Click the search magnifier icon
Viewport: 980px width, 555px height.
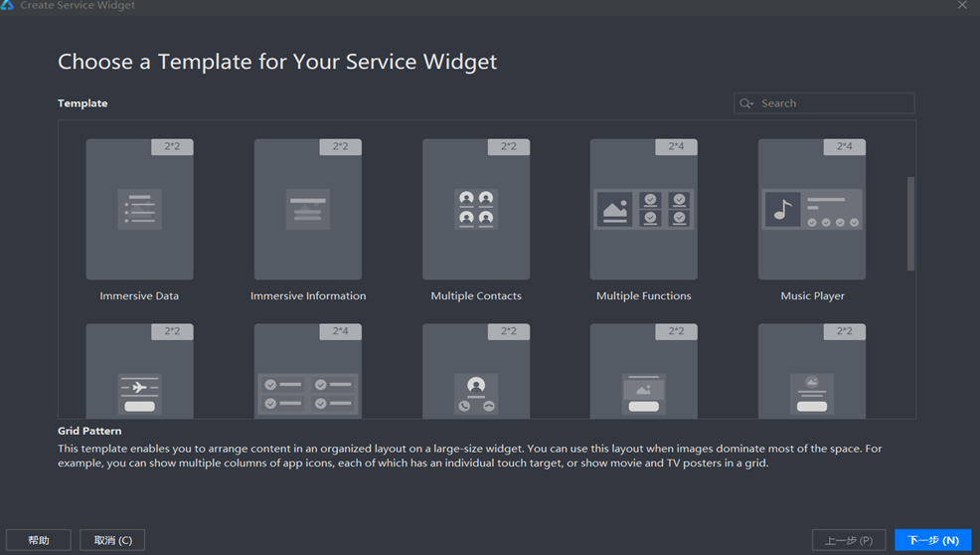(747, 103)
